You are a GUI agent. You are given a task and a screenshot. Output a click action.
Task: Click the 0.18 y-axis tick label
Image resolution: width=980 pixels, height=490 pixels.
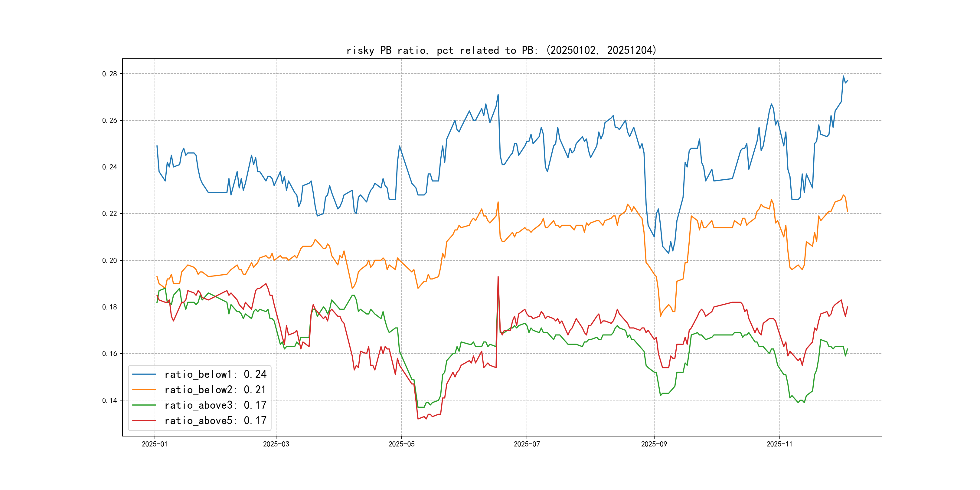pos(109,307)
